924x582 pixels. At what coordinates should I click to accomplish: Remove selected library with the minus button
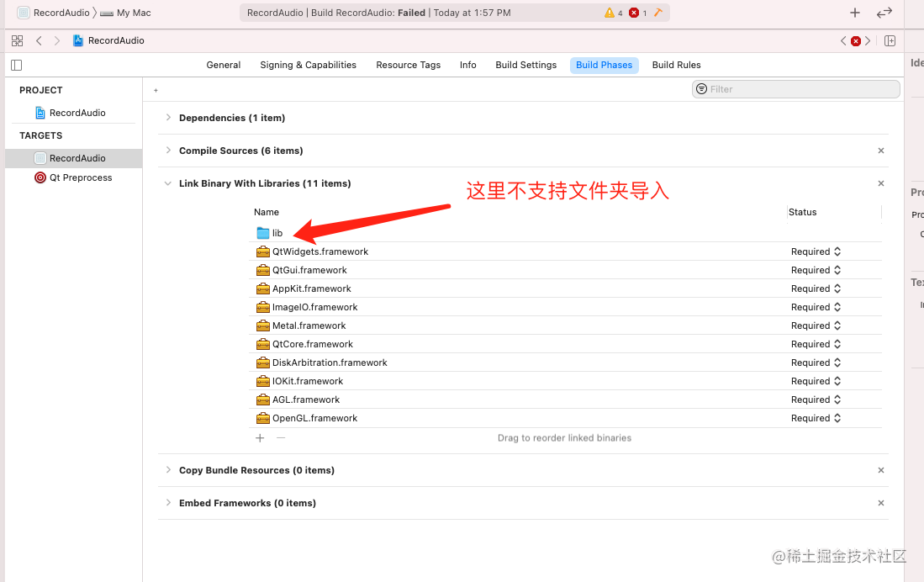(x=281, y=438)
